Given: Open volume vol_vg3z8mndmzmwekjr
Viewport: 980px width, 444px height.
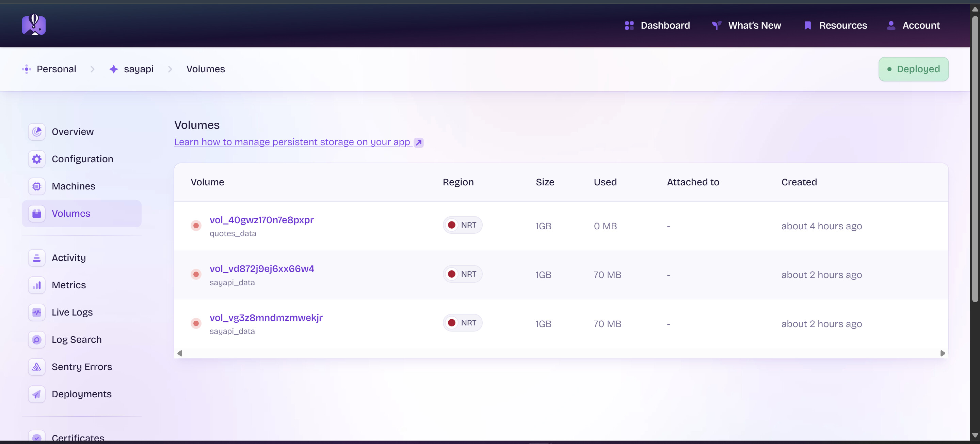Looking at the screenshot, I should click(x=266, y=318).
